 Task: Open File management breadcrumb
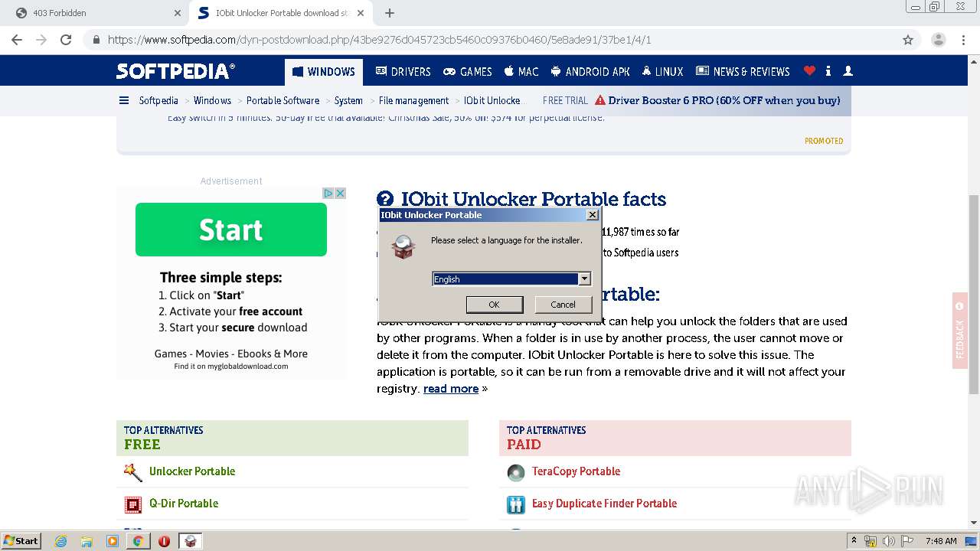click(x=413, y=100)
